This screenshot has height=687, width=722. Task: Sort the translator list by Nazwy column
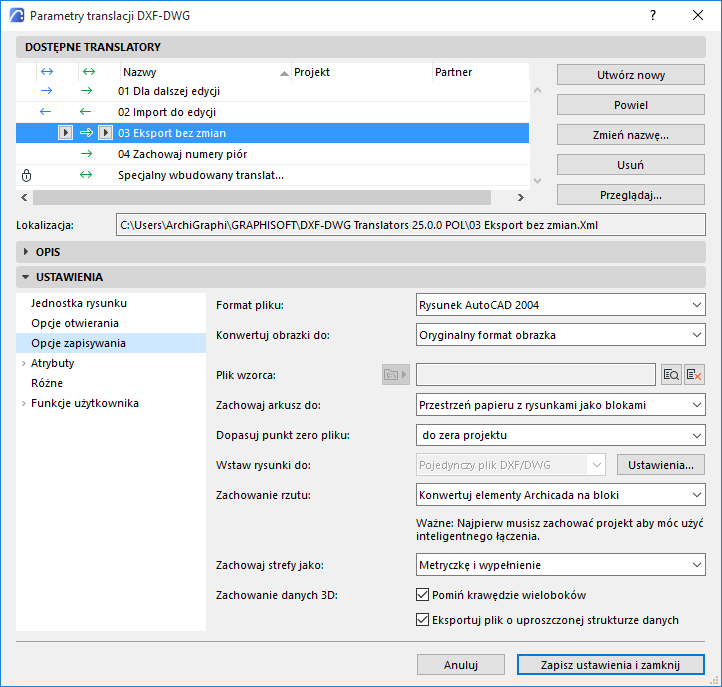click(205, 72)
